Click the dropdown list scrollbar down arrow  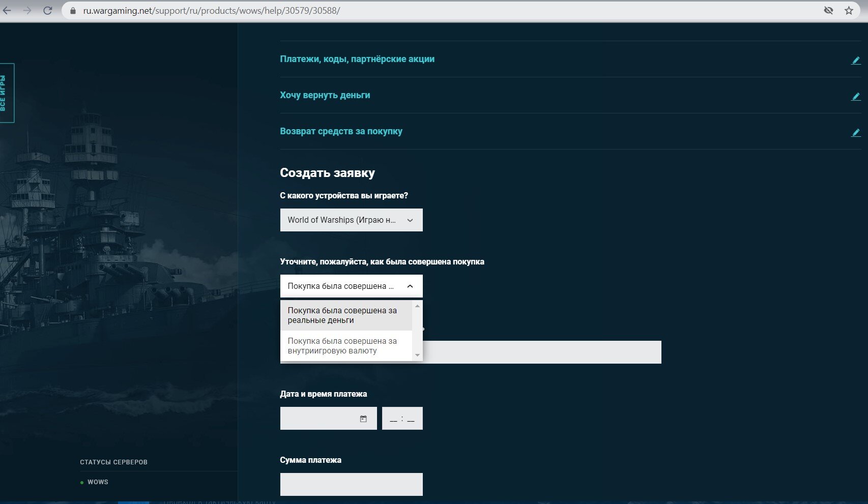pos(418,355)
